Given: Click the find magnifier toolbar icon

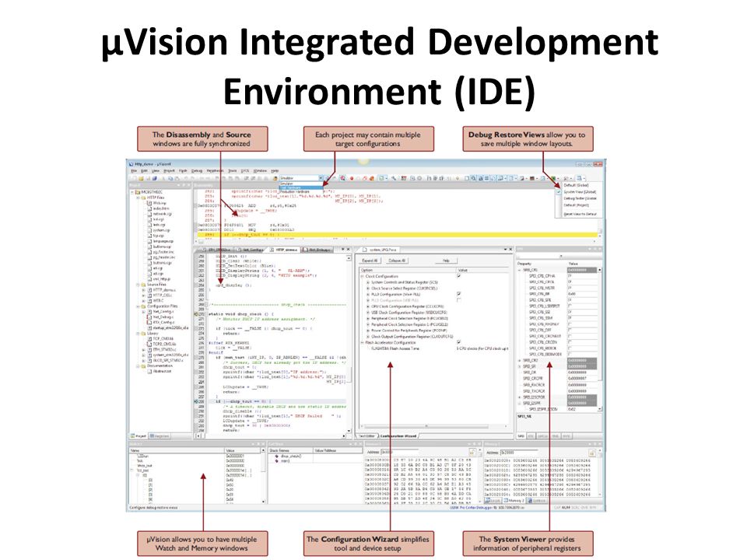Looking at the screenshot, I should [342, 178].
